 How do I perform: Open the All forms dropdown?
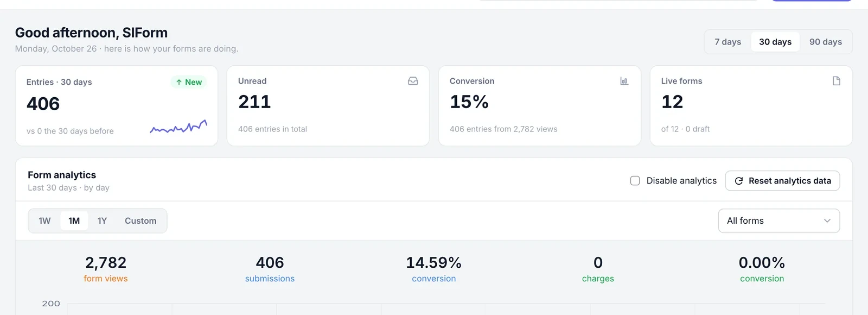[779, 220]
